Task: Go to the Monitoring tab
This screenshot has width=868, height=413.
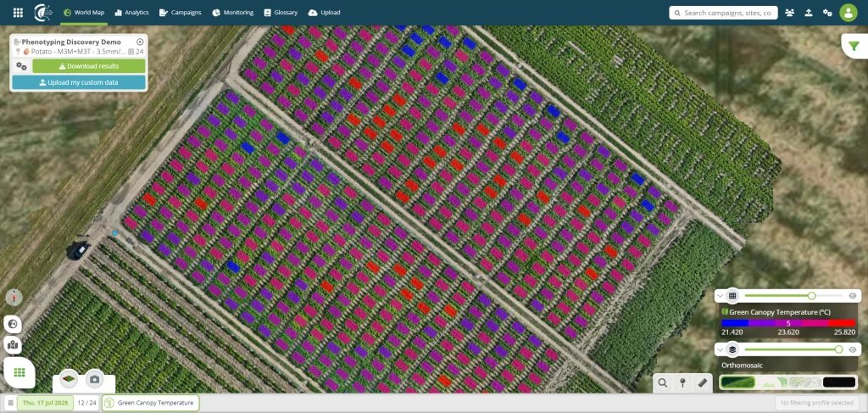Action: click(233, 12)
